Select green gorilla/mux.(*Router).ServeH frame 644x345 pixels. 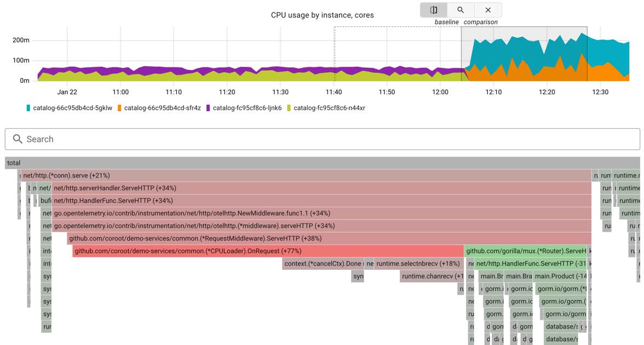[525, 251]
